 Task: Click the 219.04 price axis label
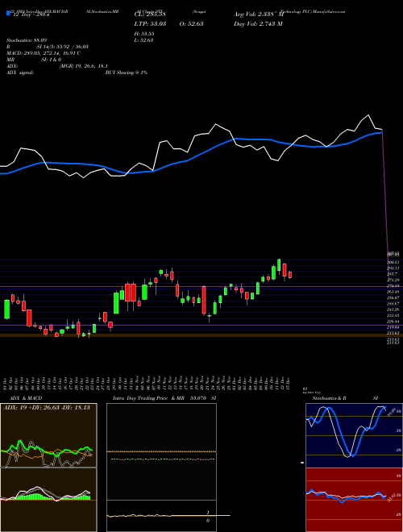(393, 327)
